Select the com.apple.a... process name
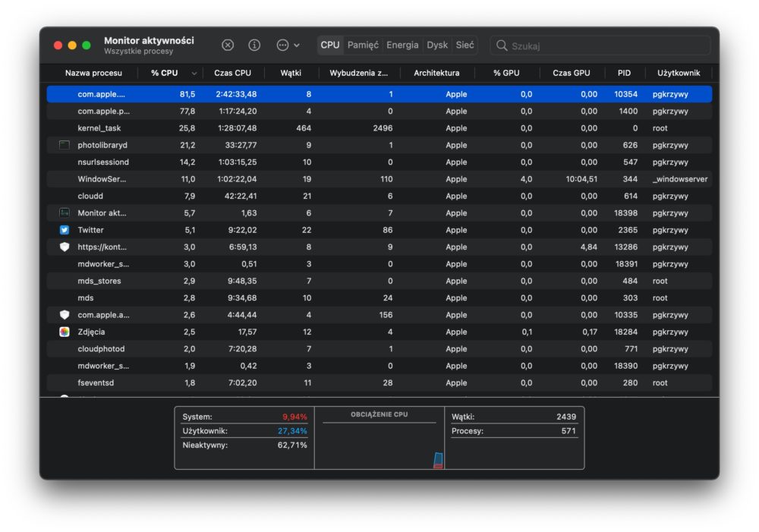Viewport: 759px width, 532px height. (x=103, y=315)
